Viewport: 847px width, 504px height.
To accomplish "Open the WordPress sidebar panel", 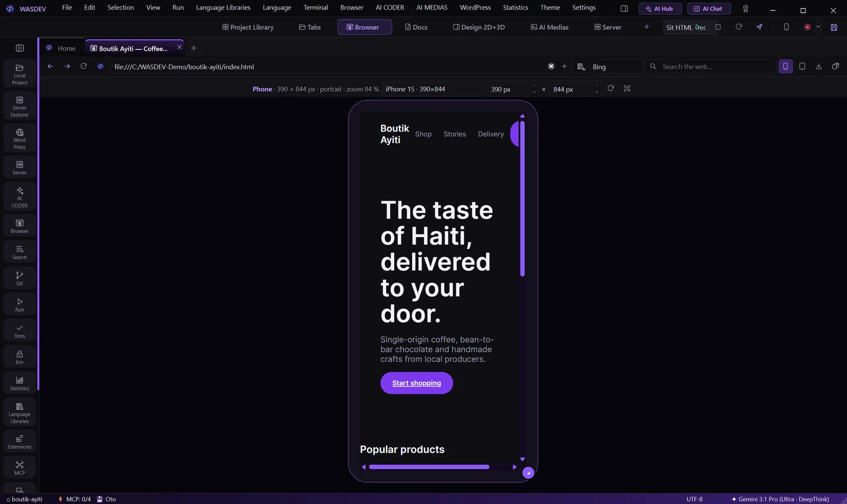I will click(20, 139).
